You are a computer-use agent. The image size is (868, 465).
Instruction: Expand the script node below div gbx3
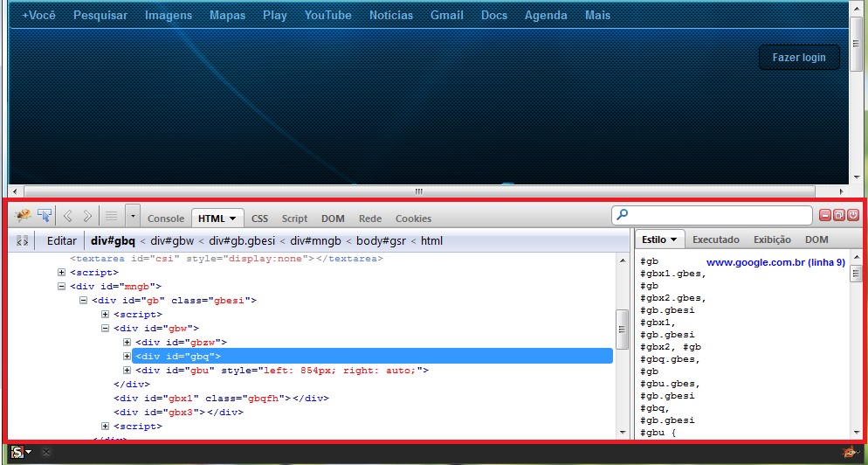(105, 427)
